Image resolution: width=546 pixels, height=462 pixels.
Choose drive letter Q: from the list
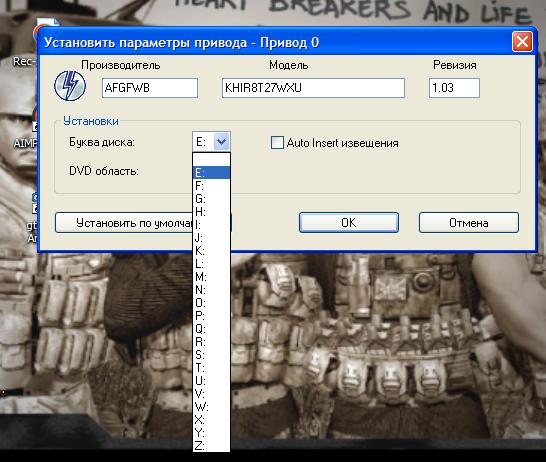click(x=211, y=328)
